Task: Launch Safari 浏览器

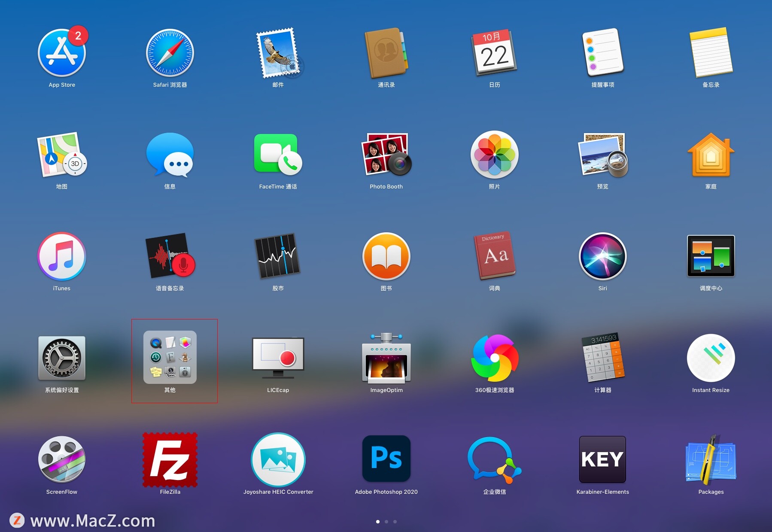Action: coord(170,53)
